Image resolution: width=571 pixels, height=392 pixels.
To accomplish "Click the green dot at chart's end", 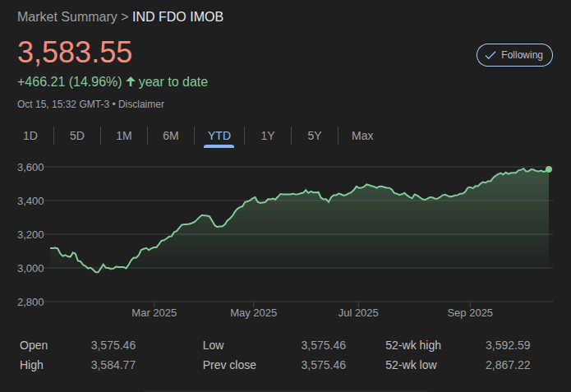I will 549,169.
